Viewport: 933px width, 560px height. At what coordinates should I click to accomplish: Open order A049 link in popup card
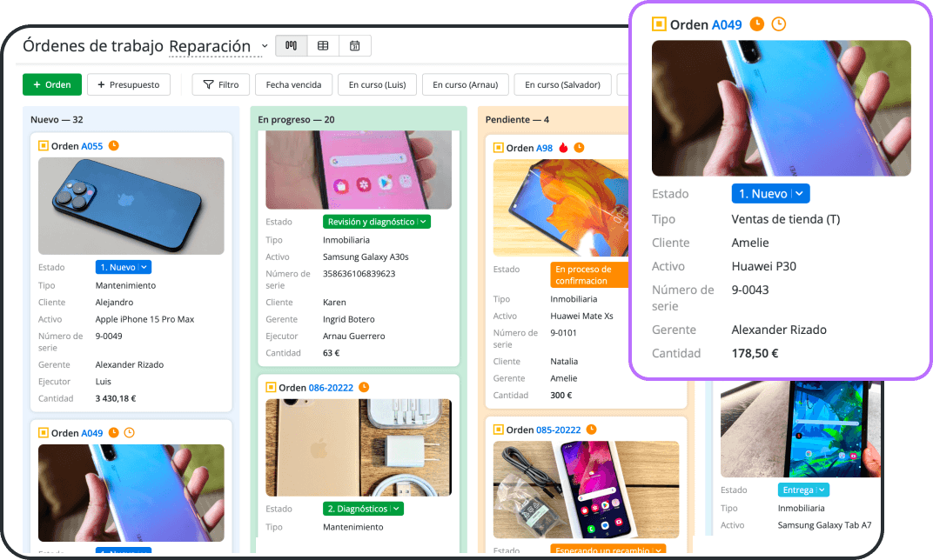727,25
